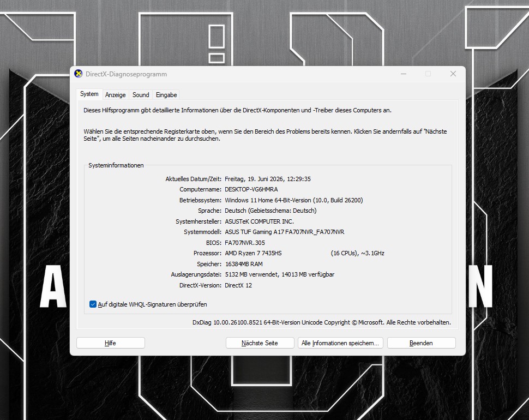Image resolution: width=529 pixels, height=420 pixels.
Task: Click the DirectX icon in the title bar
Action: tap(79, 74)
